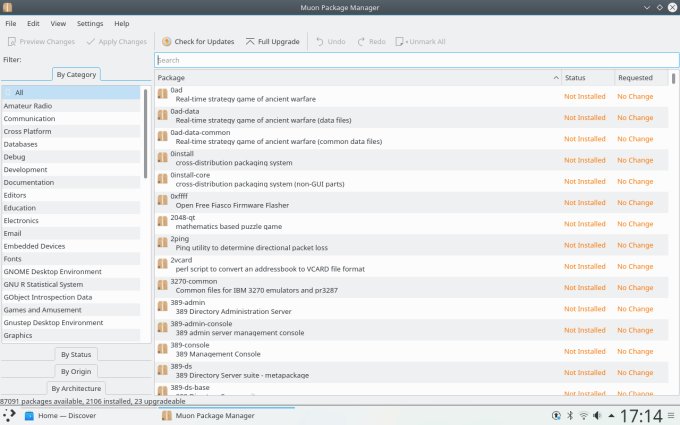
Task: Open the KDE application launcher icon
Action: (x=9, y=415)
